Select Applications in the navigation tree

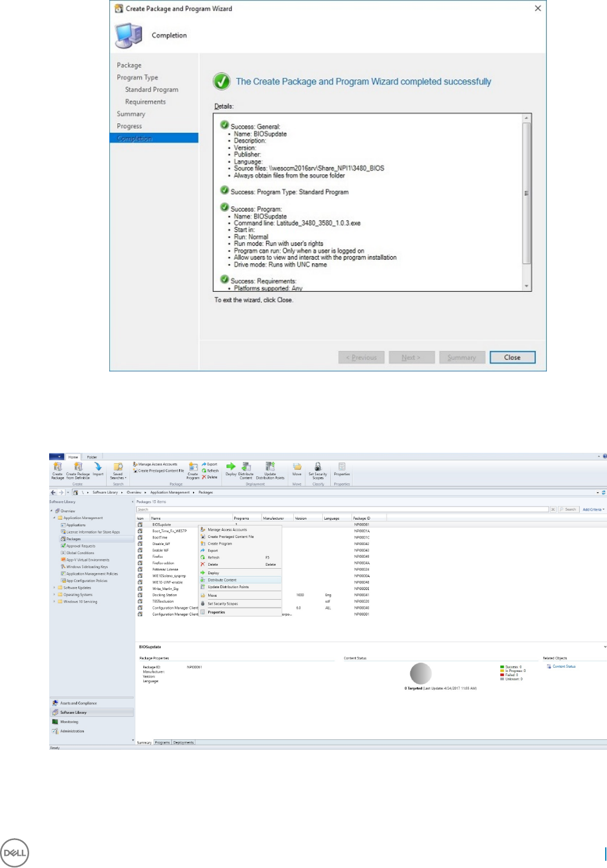(76, 525)
